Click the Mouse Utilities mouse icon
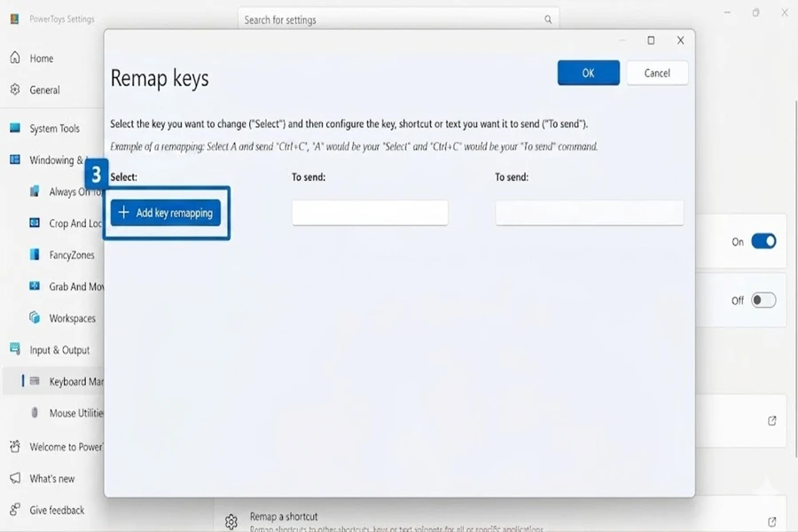This screenshot has height=532, width=798. 35,412
